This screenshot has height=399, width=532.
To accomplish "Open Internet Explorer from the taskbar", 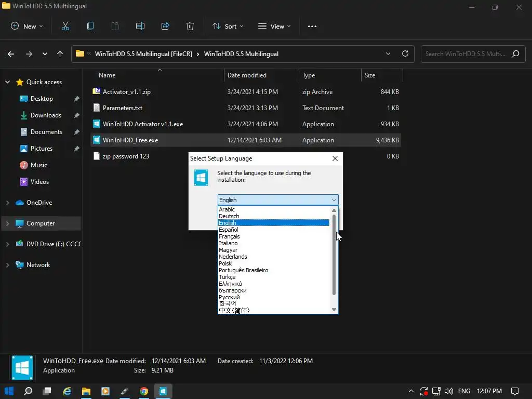I will pyautogui.click(x=67, y=391).
